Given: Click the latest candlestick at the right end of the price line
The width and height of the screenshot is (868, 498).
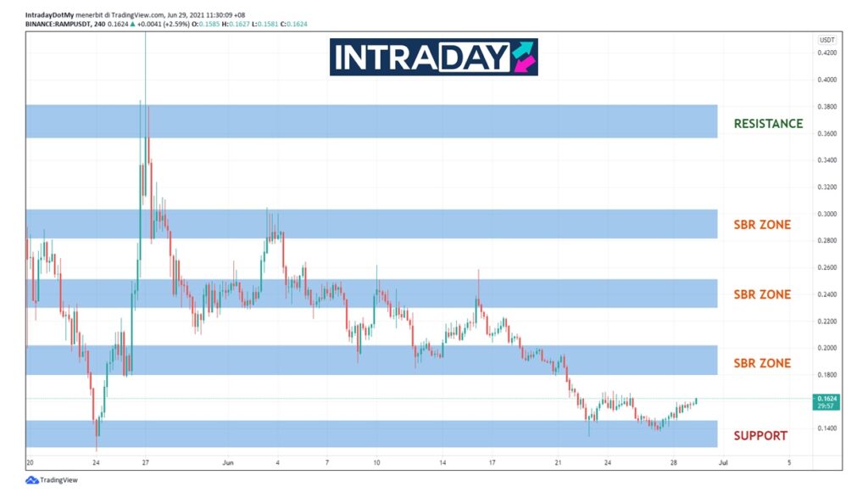Looking at the screenshot, I should pos(696,400).
